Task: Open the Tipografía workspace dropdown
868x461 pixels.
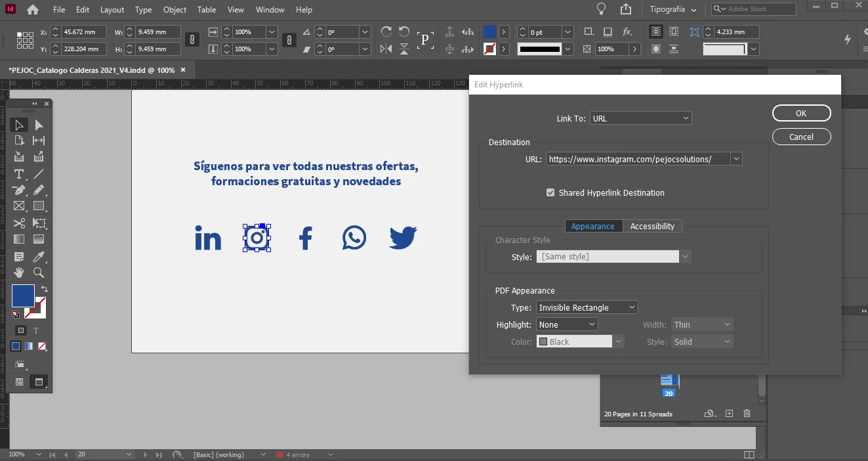Action: [672, 9]
